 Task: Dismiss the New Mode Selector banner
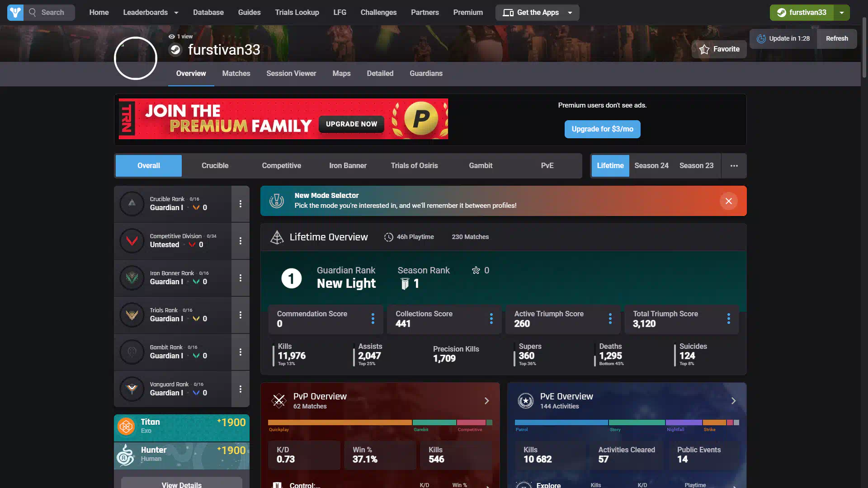coord(729,201)
